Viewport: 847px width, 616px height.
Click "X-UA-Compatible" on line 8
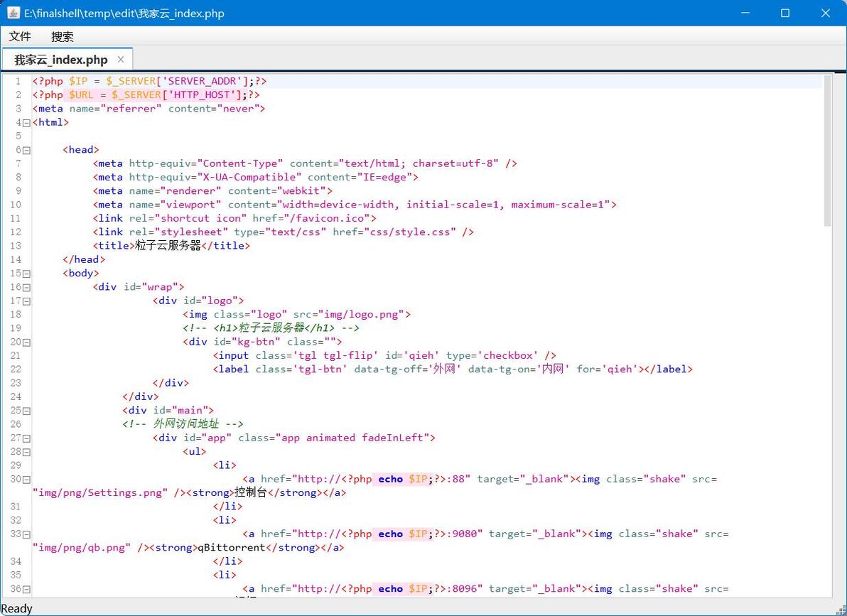pyautogui.click(x=249, y=177)
